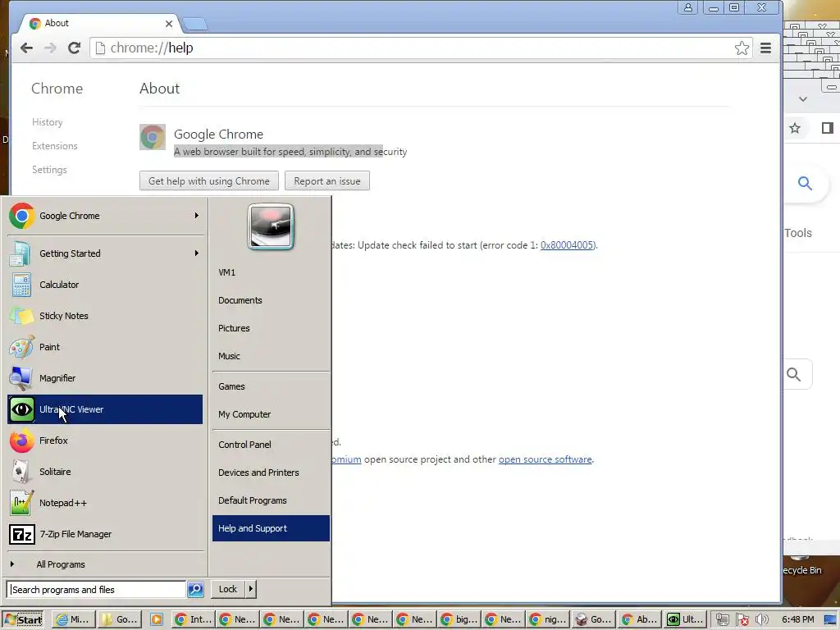Open Google Chrome from the Start menu
Image resolution: width=840 pixels, height=630 pixels.
[x=104, y=216]
